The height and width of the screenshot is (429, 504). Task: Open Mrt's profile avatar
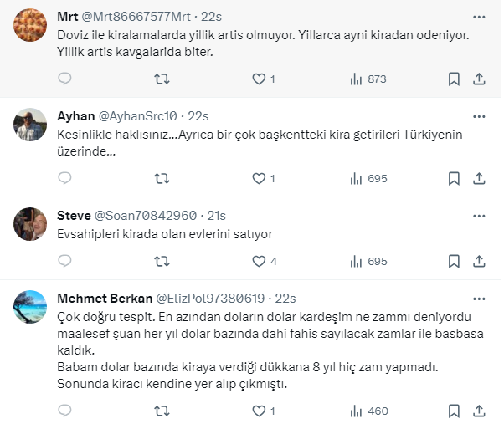[31, 24]
